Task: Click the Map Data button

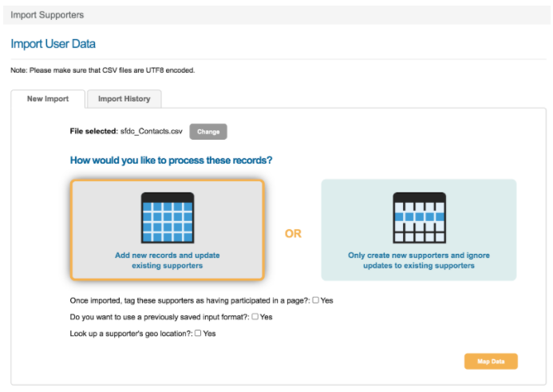Action: click(x=491, y=362)
